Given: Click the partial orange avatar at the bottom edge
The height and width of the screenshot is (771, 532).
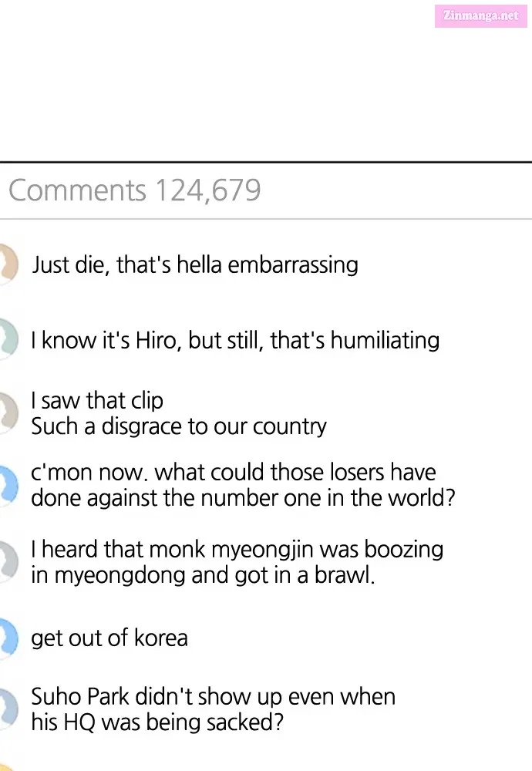Looking at the screenshot, I should point(8,767).
